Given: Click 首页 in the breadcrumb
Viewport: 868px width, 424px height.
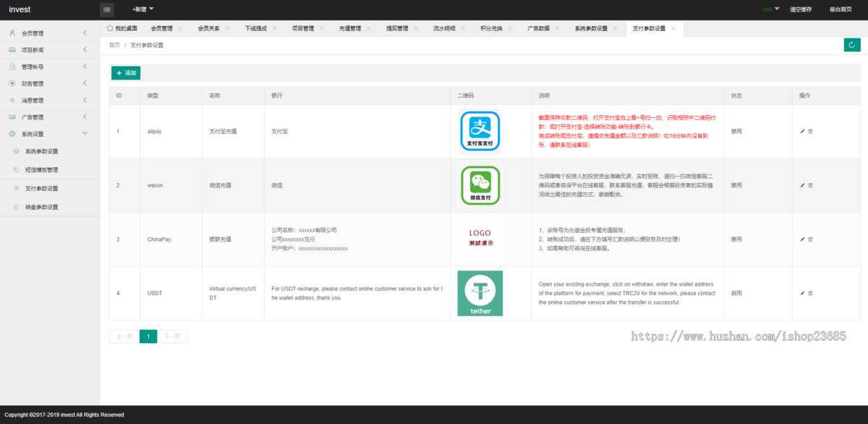Looking at the screenshot, I should click(114, 45).
